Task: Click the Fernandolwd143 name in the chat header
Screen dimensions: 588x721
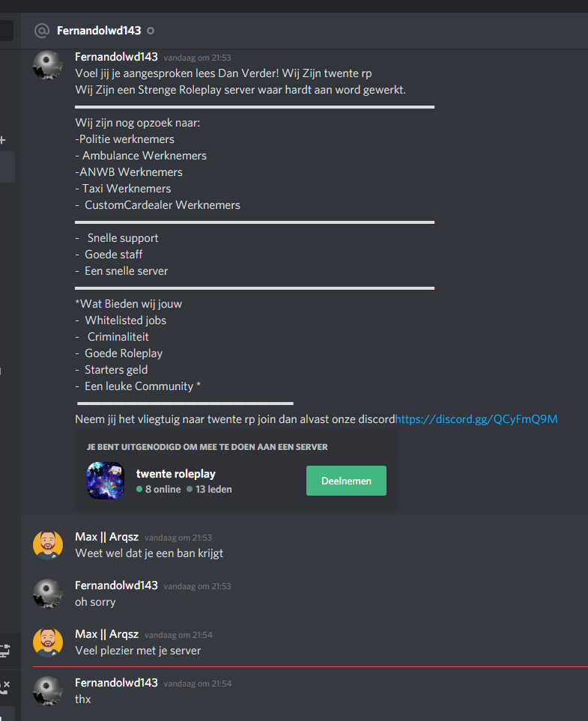Action: (99, 31)
